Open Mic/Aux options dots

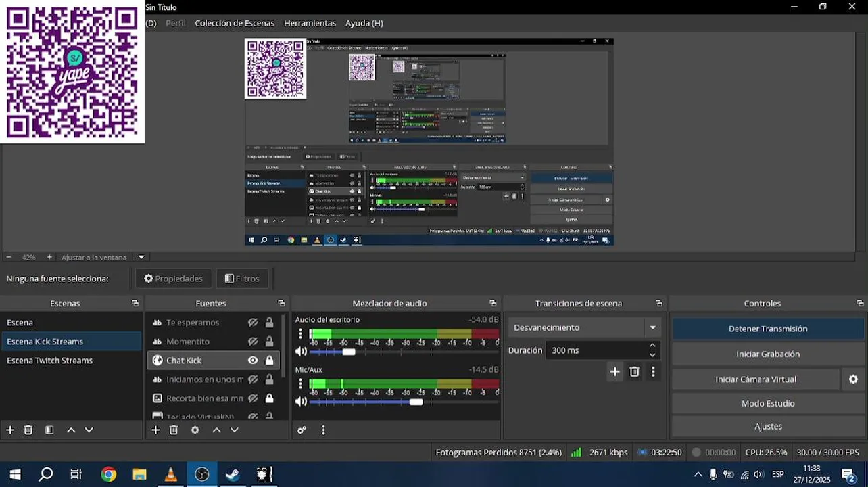pos(301,384)
